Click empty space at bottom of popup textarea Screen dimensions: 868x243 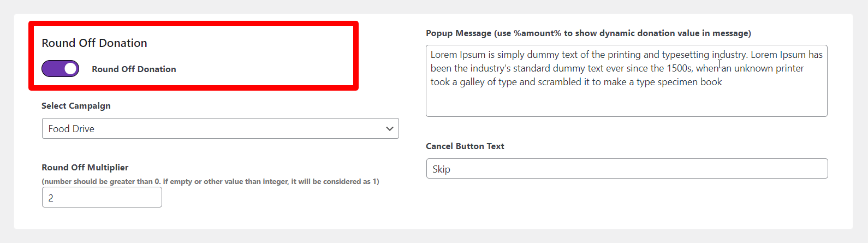click(x=626, y=104)
